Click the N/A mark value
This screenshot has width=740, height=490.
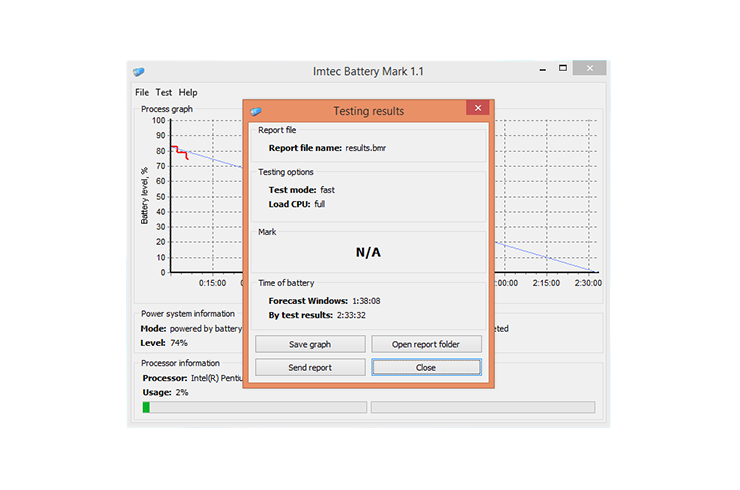click(368, 252)
